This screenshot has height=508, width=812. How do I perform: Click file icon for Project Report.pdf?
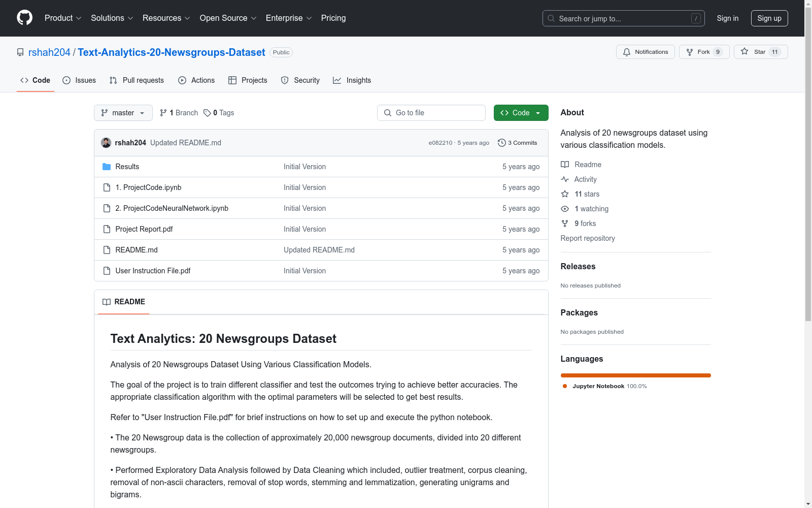[x=107, y=229]
